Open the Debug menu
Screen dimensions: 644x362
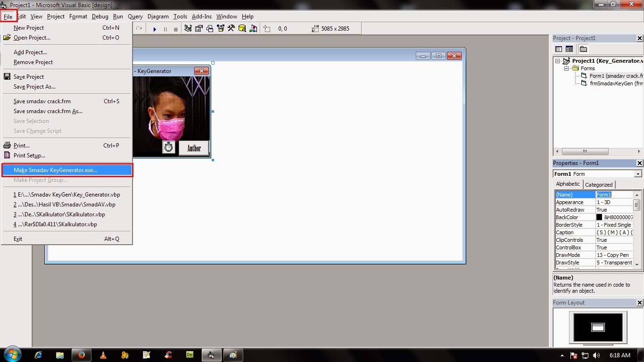(x=100, y=16)
